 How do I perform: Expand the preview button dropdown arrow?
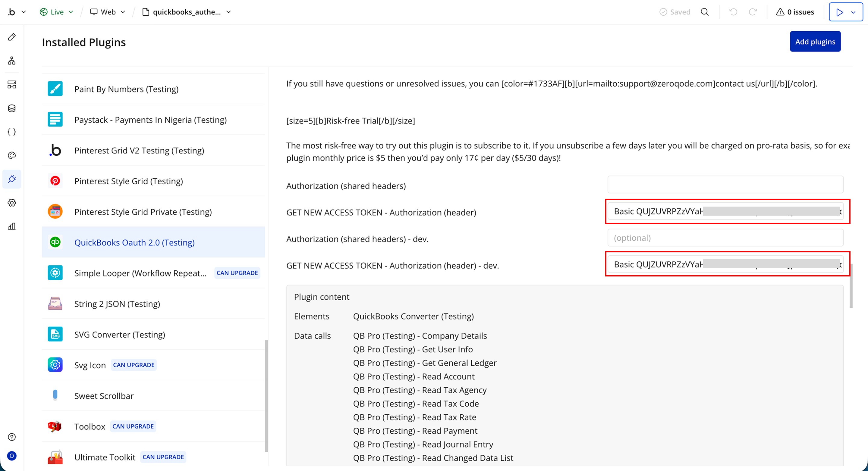tap(853, 12)
